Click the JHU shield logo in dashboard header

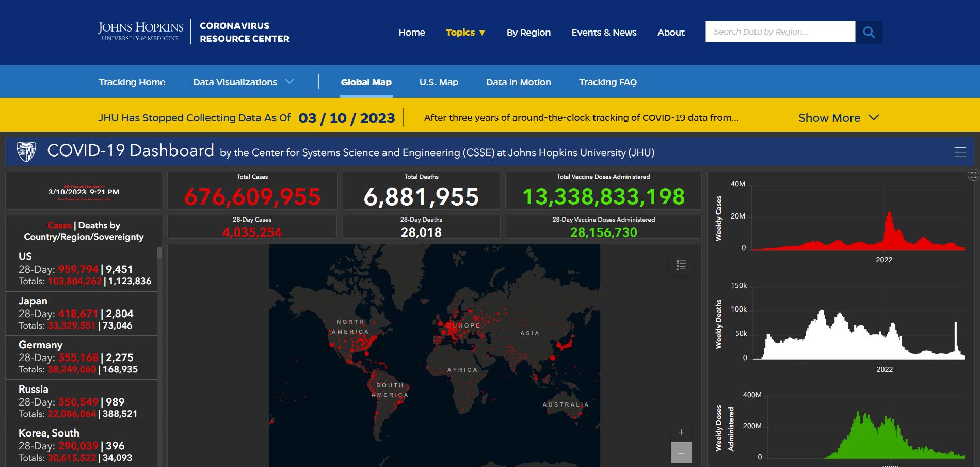coord(26,152)
